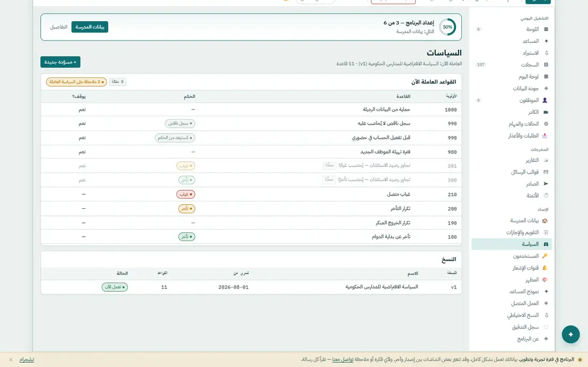The image size is (588, 367).
Task: Click the سجل ناقص verdict badge
Action: click(180, 123)
